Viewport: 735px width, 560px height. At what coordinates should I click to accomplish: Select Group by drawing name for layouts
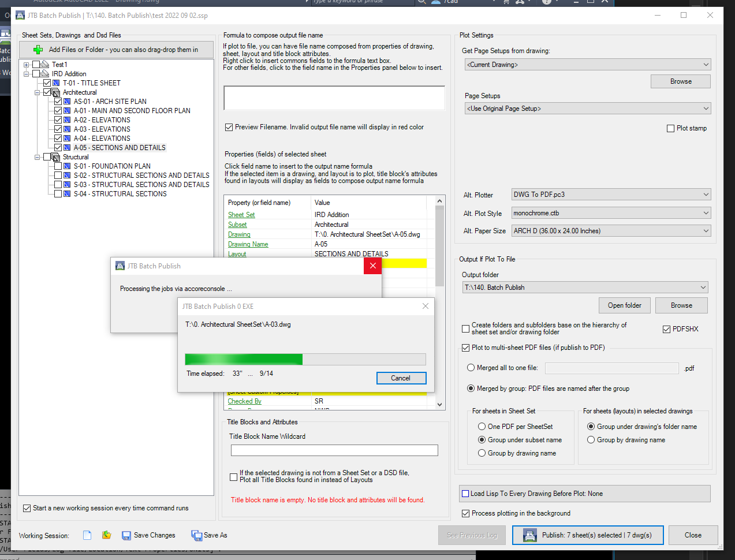coord(591,440)
